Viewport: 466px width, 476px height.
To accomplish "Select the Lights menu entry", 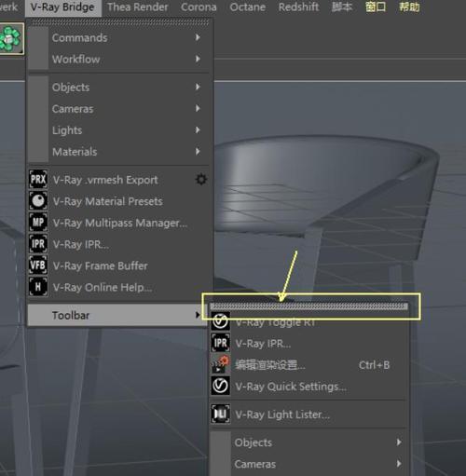I will 118,130.
